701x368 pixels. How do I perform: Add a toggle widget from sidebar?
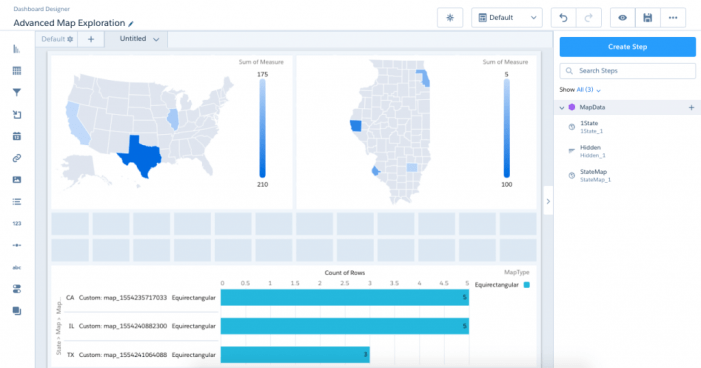point(17,289)
